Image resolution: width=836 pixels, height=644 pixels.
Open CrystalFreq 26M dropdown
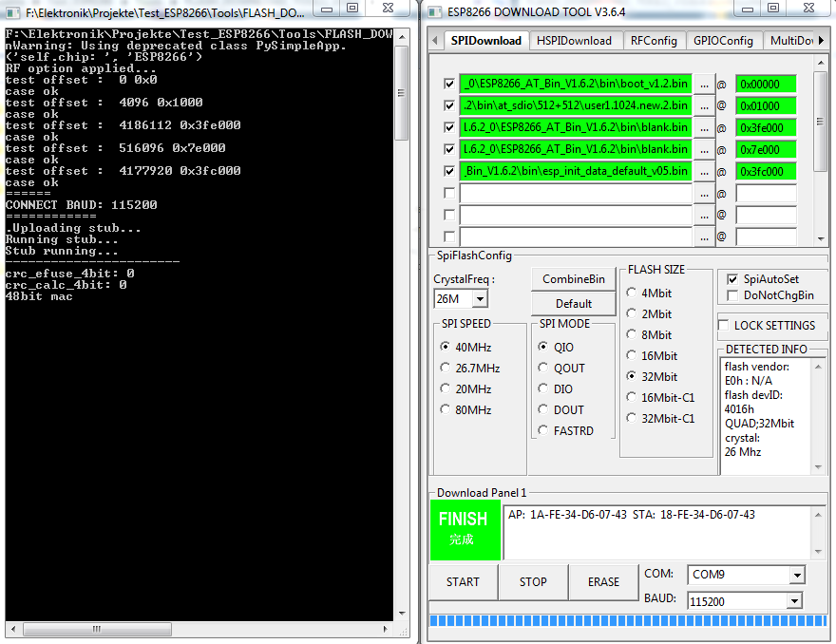(x=480, y=299)
